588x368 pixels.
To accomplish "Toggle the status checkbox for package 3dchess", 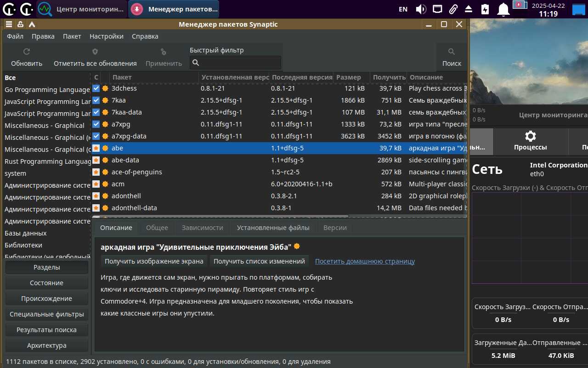I will [96, 88].
